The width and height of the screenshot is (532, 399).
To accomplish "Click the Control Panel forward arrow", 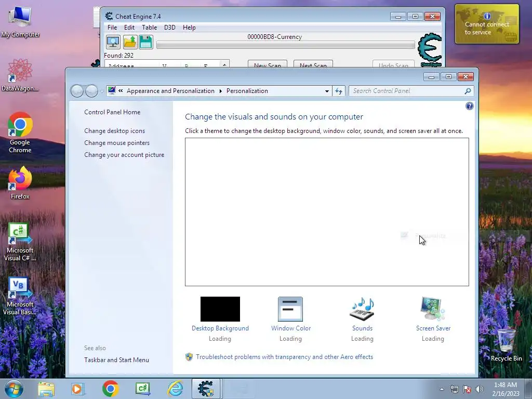I will pos(91,91).
